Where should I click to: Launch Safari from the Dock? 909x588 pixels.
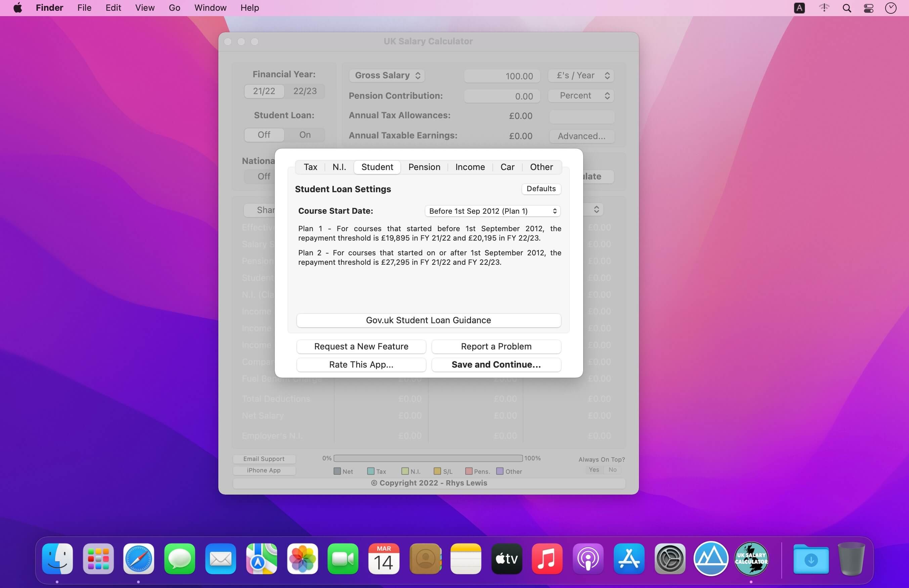pyautogui.click(x=138, y=558)
